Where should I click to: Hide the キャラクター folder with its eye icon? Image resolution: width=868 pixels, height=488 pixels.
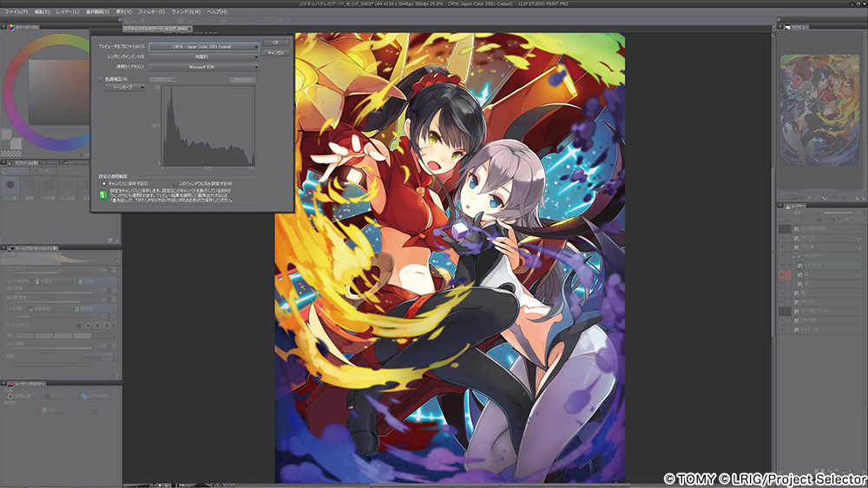[x=782, y=256]
